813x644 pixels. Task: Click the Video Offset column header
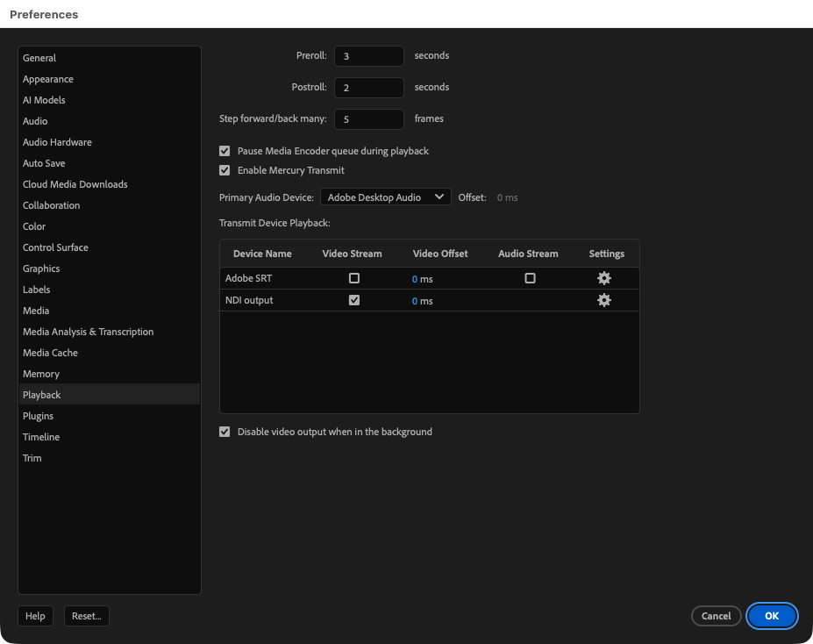tap(440, 254)
